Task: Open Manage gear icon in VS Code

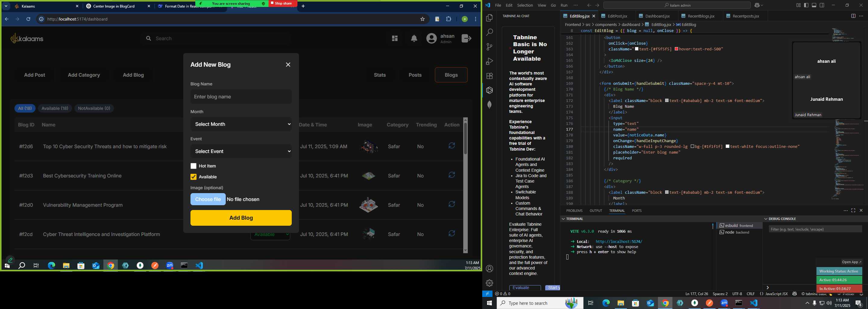Action: [489, 283]
